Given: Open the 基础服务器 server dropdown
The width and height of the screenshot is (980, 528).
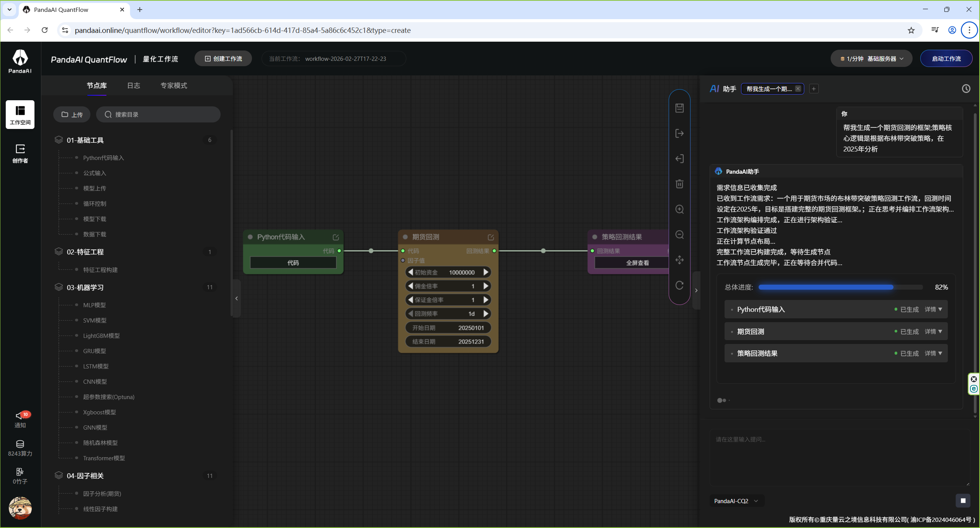Looking at the screenshot, I should [x=871, y=59].
